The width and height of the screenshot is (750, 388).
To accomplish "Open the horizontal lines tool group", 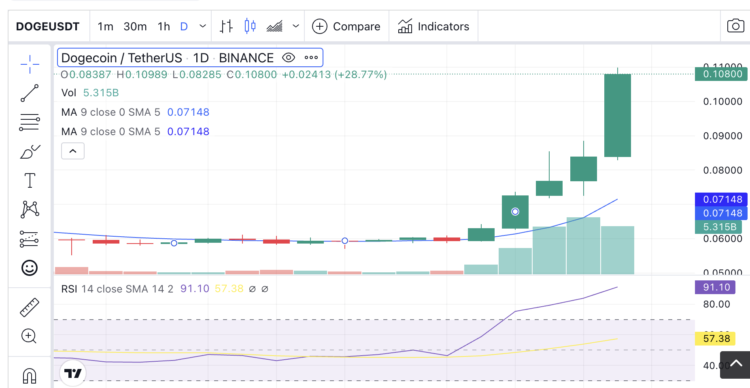I will point(30,122).
